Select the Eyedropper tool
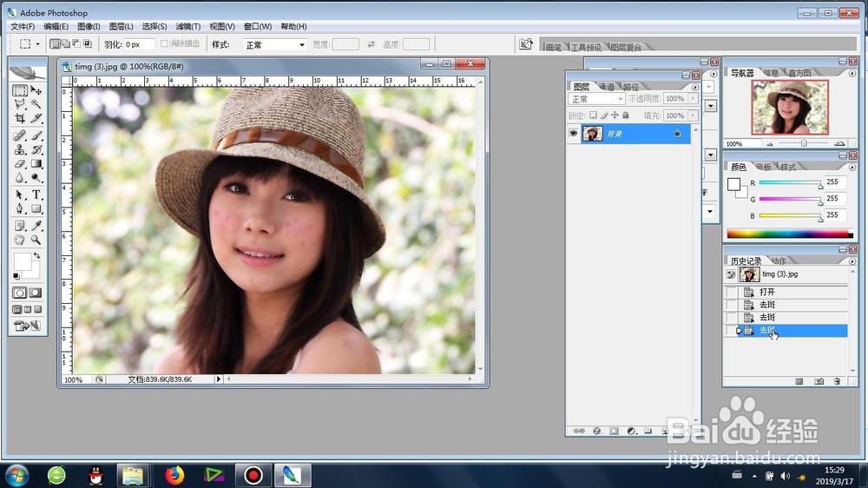 pos(36,226)
